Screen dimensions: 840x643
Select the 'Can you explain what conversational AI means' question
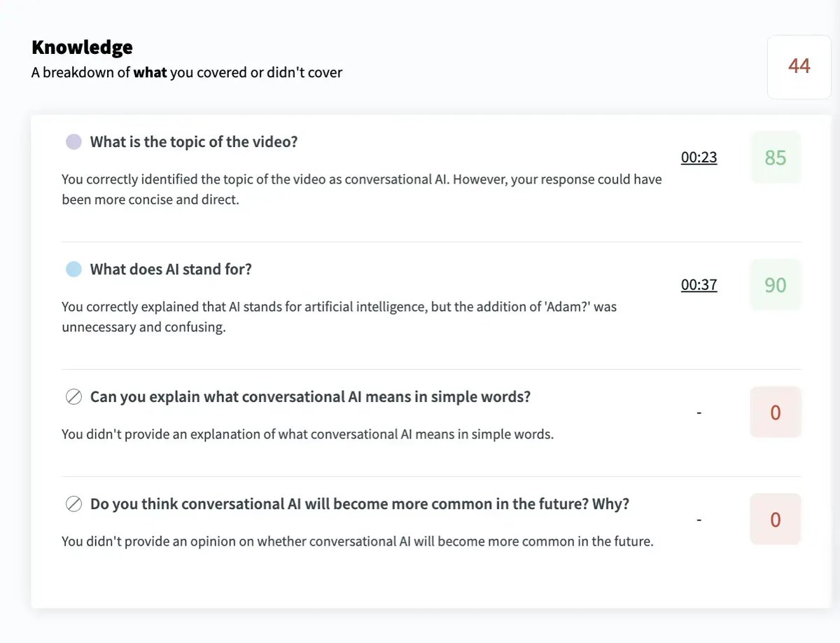[311, 397]
